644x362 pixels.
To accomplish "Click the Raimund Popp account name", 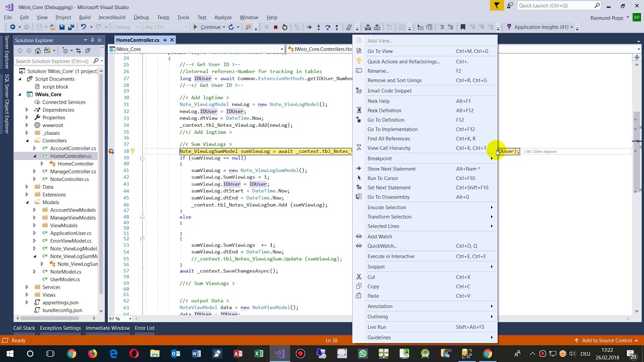I will (608, 18).
